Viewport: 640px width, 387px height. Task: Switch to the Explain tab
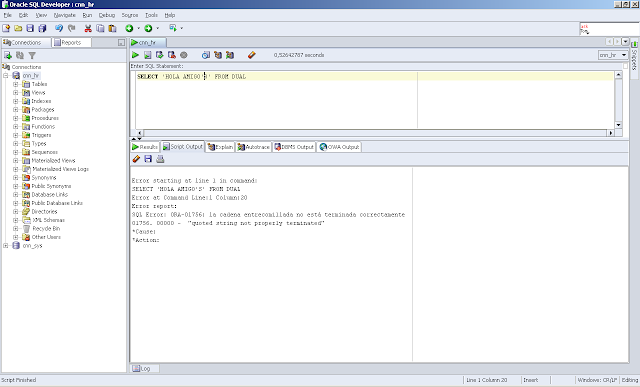pyautogui.click(x=220, y=147)
